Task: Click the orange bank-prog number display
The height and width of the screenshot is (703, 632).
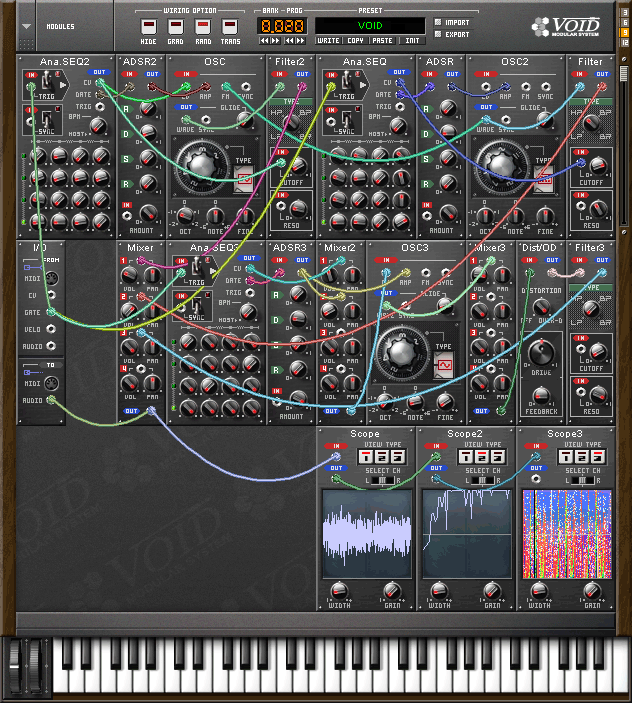Action: coord(282,26)
